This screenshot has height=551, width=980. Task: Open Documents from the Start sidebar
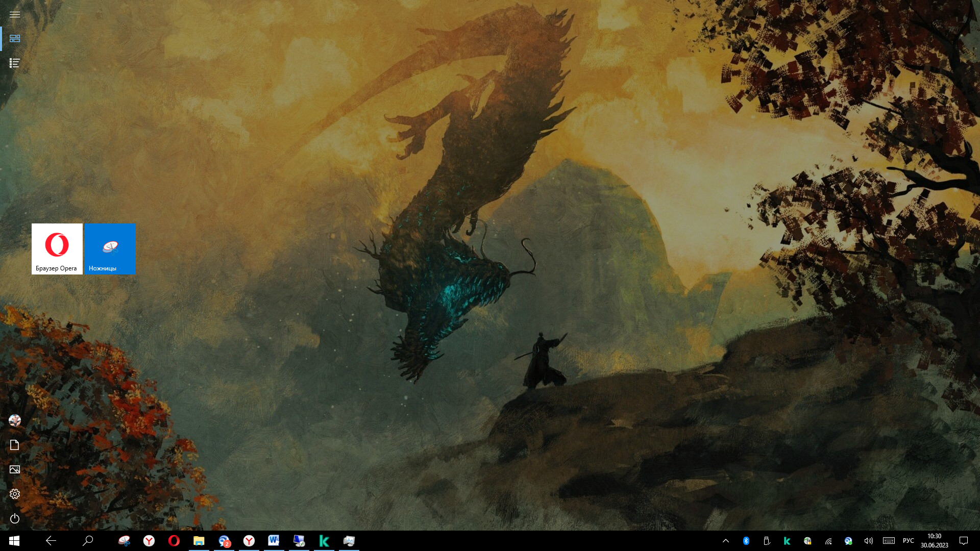(x=15, y=445)
